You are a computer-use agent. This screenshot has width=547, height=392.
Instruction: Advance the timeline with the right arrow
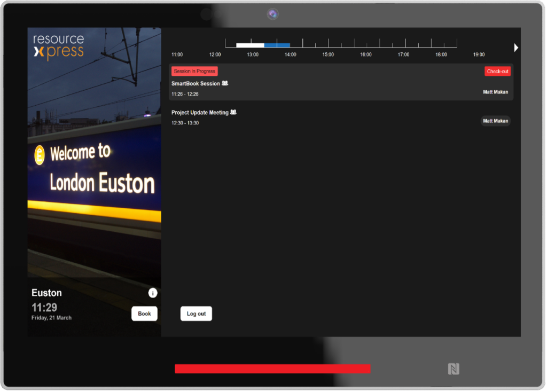click(x=516, y=48)
